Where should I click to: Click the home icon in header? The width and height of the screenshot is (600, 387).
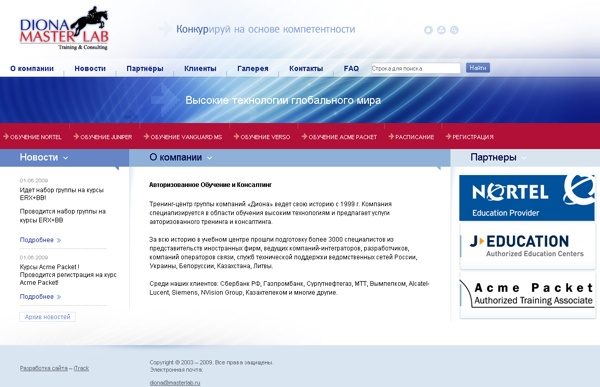[428, 30]
